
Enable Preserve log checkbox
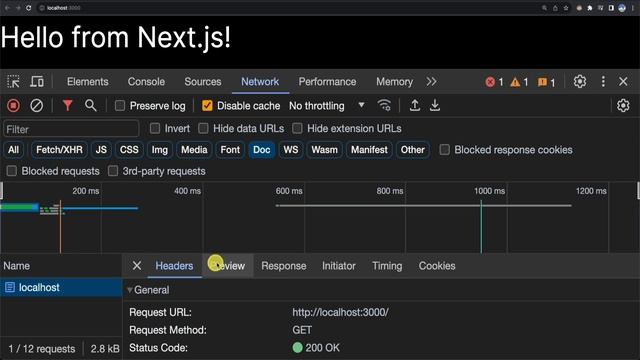point(120,106)
